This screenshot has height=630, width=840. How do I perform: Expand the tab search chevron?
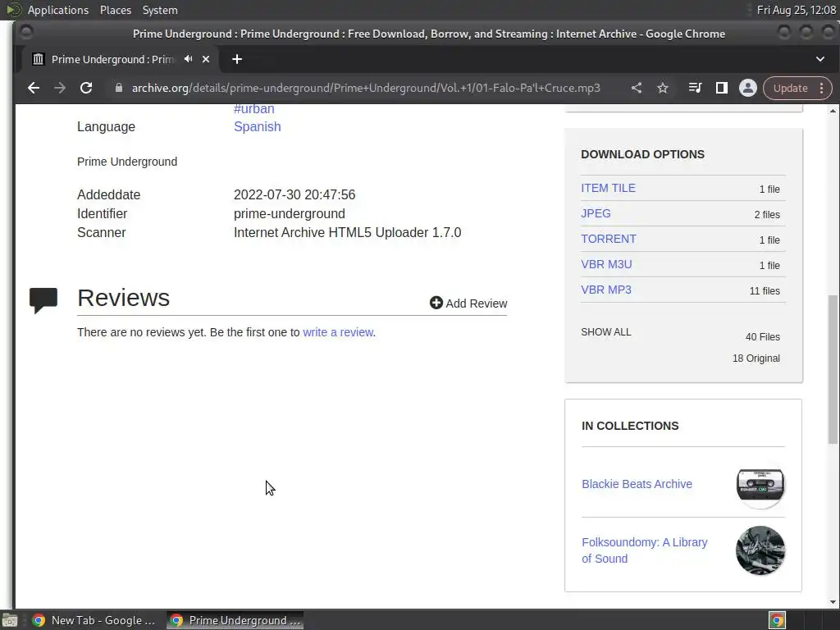click(820, 59)
